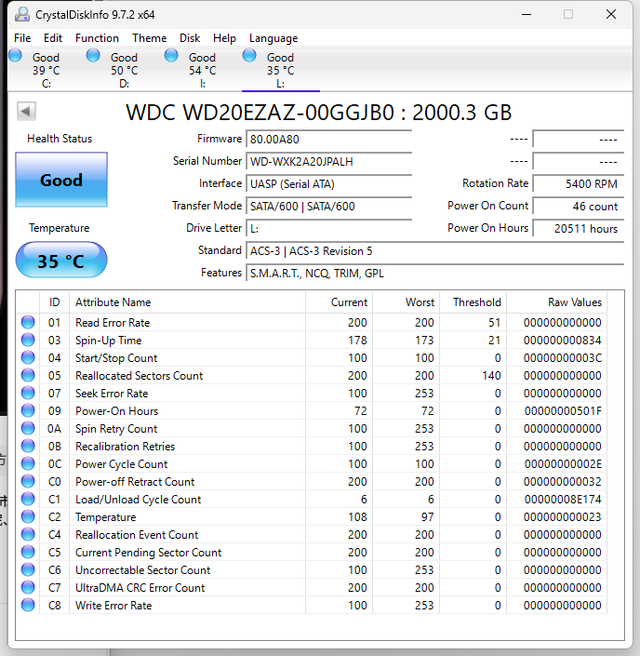The height and width of the screenshot is (656, 640).
Task: Click raw value 0000000501F
Action: tap(563, 411)
